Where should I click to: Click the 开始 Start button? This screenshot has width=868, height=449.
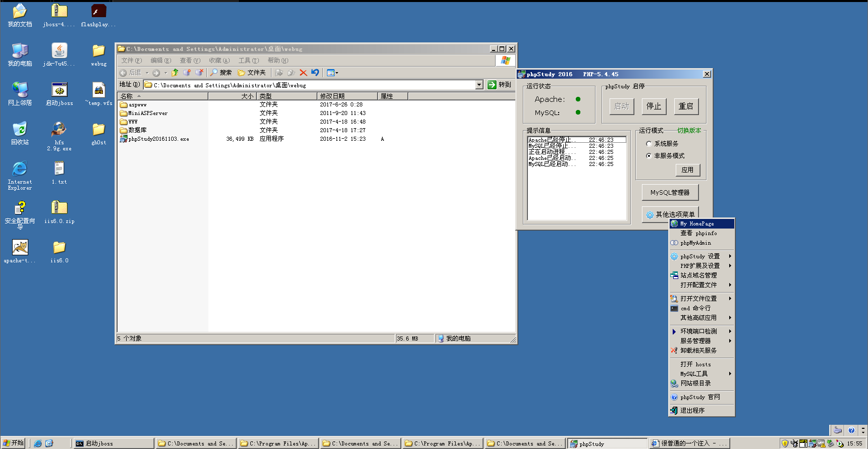13,443
